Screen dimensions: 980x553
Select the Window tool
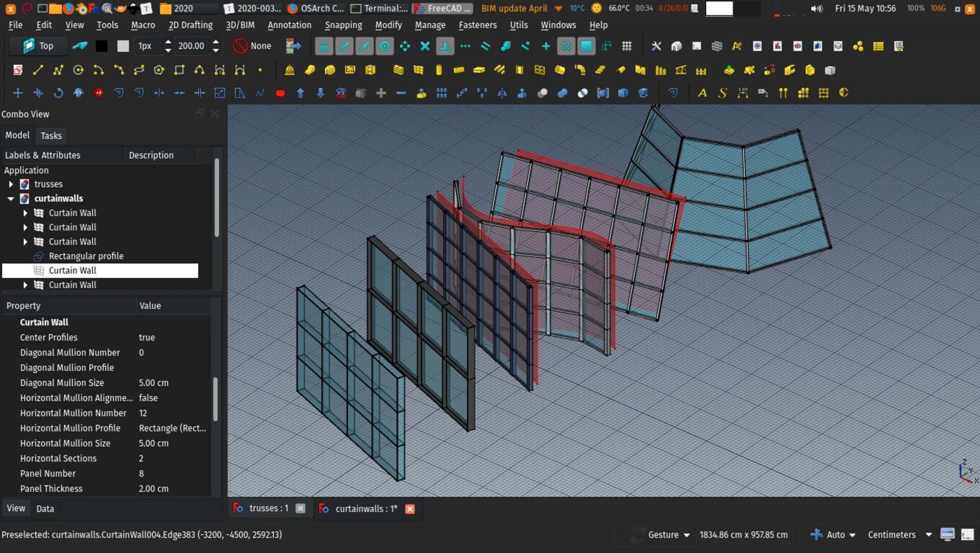tap(540, 70)
